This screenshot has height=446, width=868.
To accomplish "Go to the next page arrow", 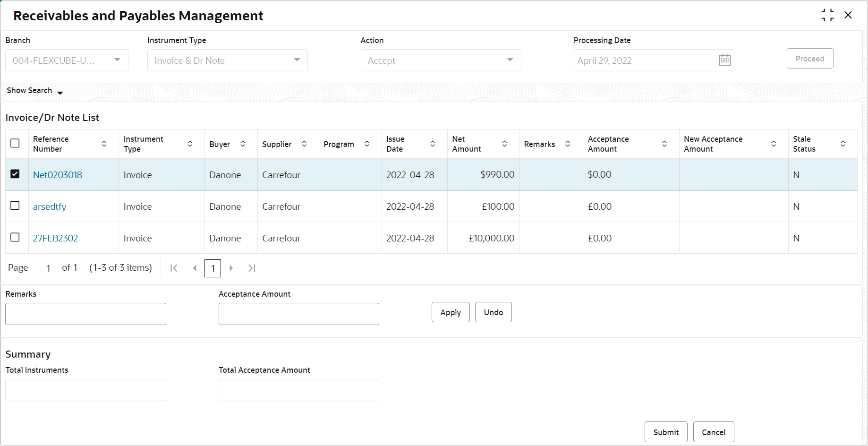I will point(231,268).
